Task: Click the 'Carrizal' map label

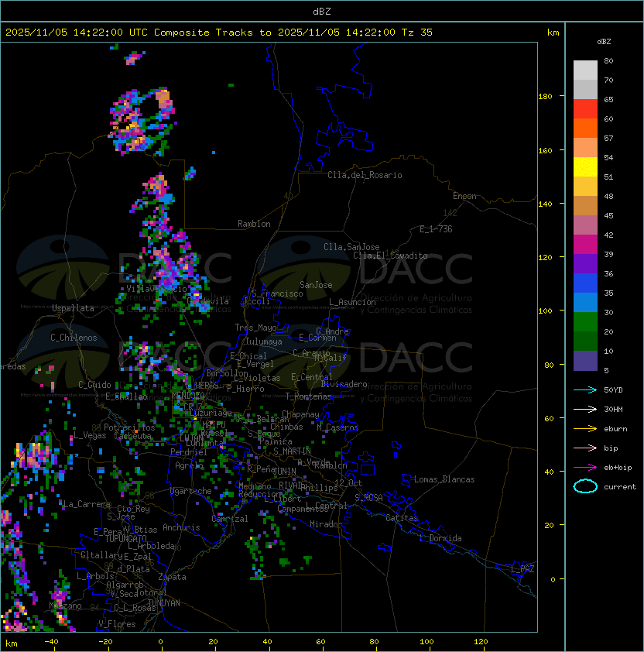Action: [x=230, y=519]
